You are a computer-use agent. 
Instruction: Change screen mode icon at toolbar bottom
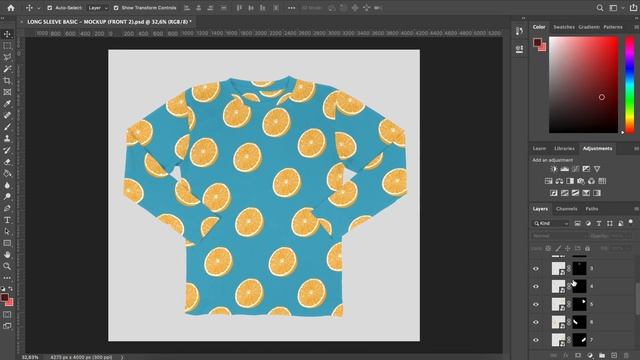7,326
